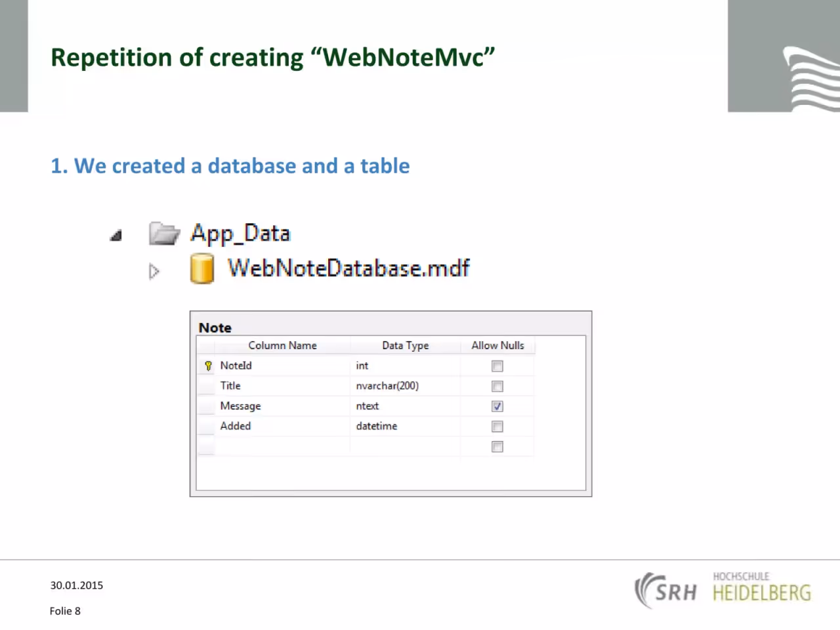Uncheck Allow Nulls for the Message column

(x=497, y=406)
